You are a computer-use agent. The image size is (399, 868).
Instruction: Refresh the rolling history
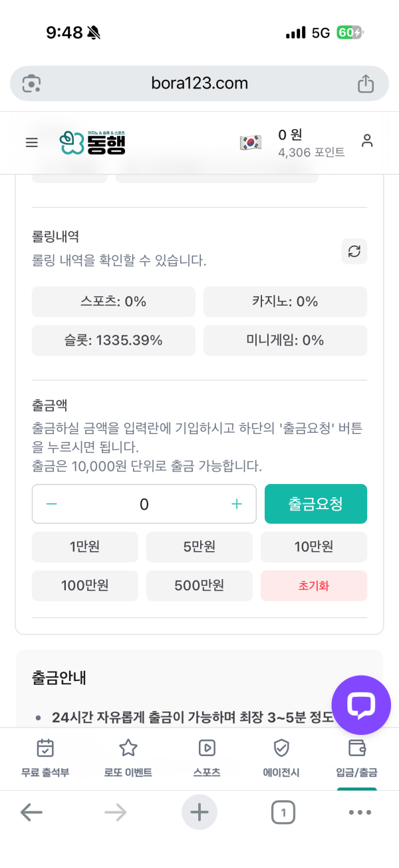(x=354, y=251)
